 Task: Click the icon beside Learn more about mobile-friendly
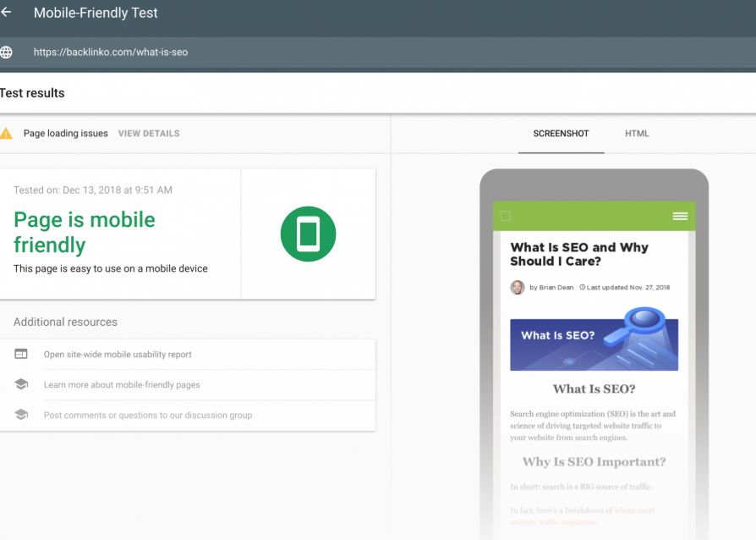coord(21,384)
